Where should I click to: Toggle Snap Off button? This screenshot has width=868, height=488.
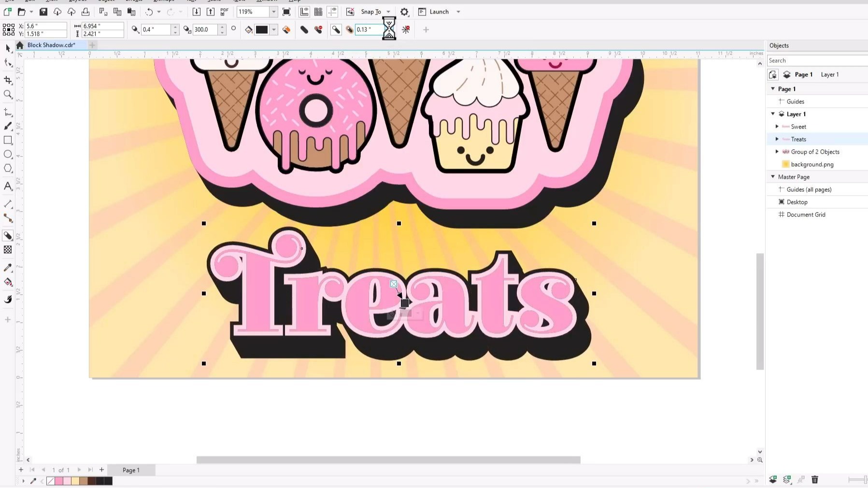point(350,12)
